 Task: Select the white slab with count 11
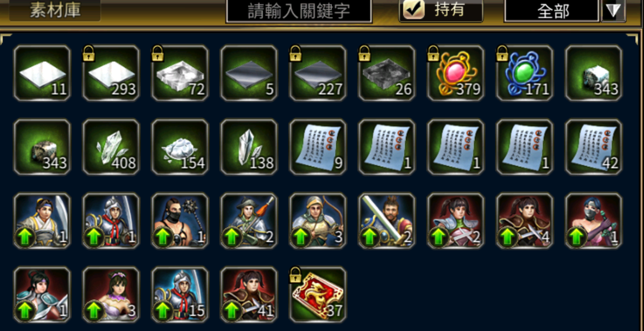[x=42, y=73]
